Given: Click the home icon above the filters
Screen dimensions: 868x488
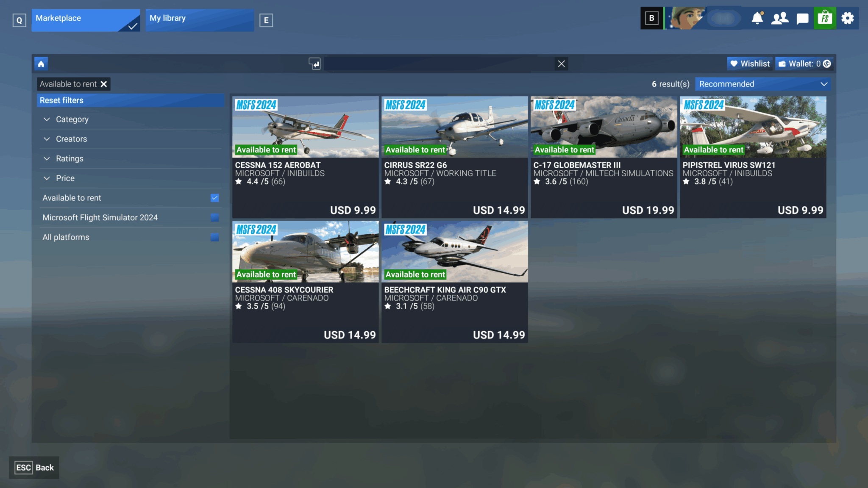Looking at the screenshot, I should click(x=41, y=64).
